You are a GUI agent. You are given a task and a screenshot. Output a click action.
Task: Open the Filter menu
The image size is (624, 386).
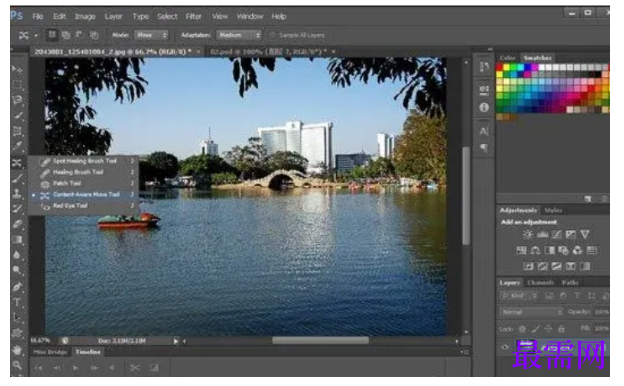coord(193,16)
